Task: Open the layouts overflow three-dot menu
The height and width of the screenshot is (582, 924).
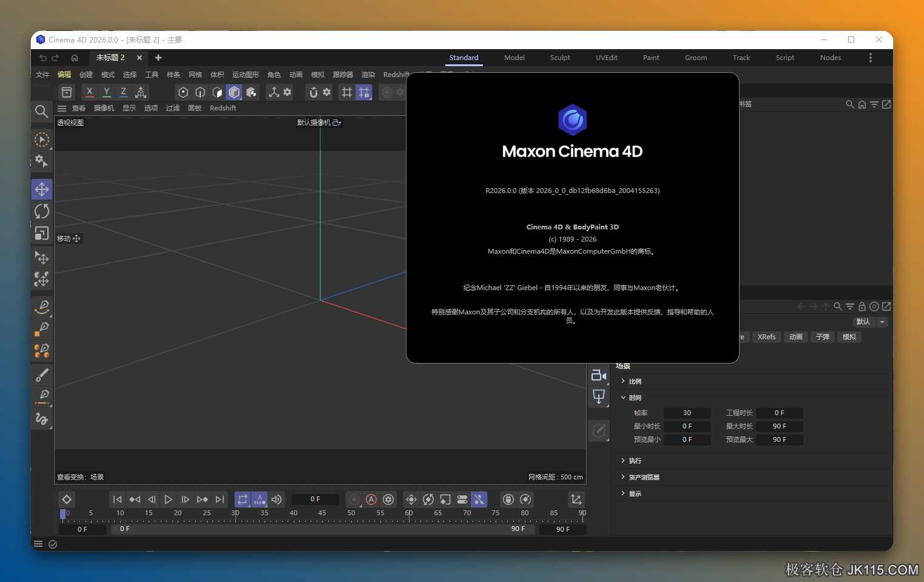Action: 871,58
